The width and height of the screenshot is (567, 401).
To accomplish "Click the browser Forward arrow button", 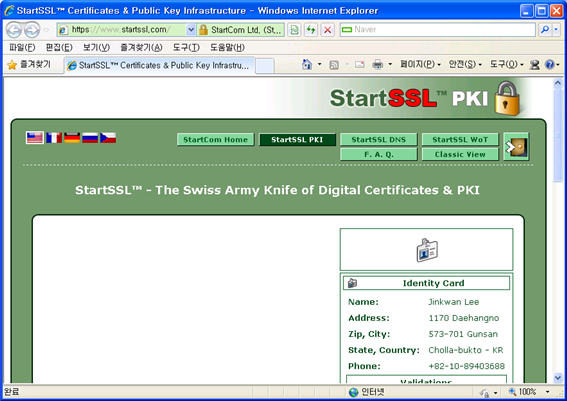I will (32, 30).
